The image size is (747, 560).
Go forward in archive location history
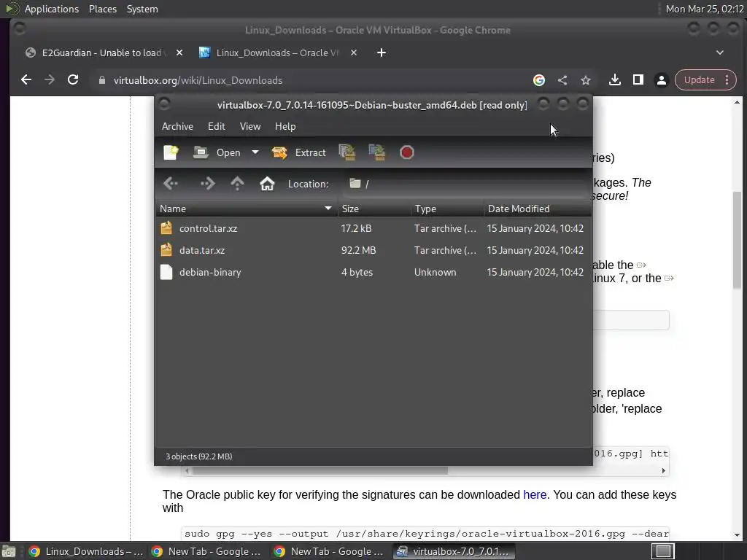pos(207,183)
